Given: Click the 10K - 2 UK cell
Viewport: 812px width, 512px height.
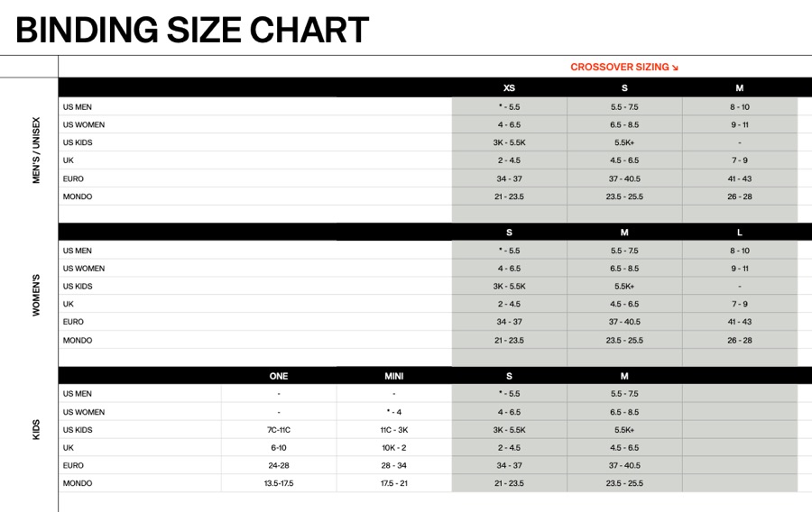Looking at the screenshot, I should (393, 448).
